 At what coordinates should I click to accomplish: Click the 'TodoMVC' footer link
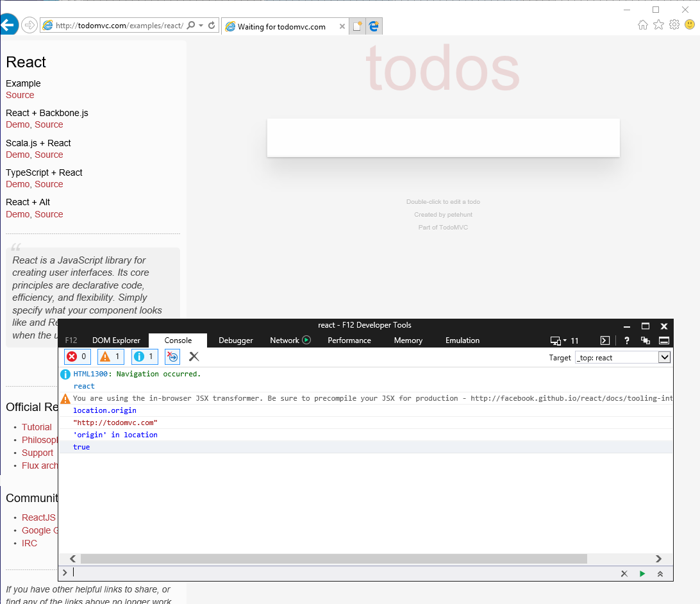point(454,227)
